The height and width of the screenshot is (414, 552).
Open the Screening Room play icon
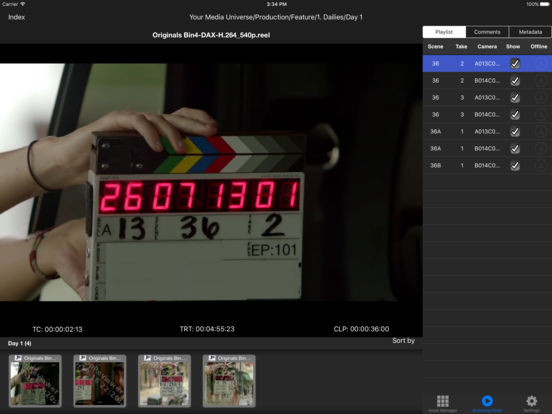point(487,401)
